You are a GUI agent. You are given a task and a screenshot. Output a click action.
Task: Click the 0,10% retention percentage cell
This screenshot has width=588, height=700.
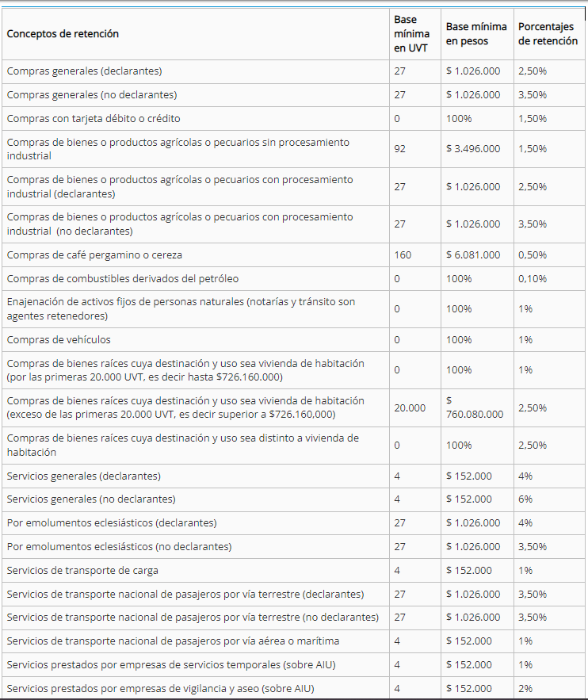[x=532, y=279]
